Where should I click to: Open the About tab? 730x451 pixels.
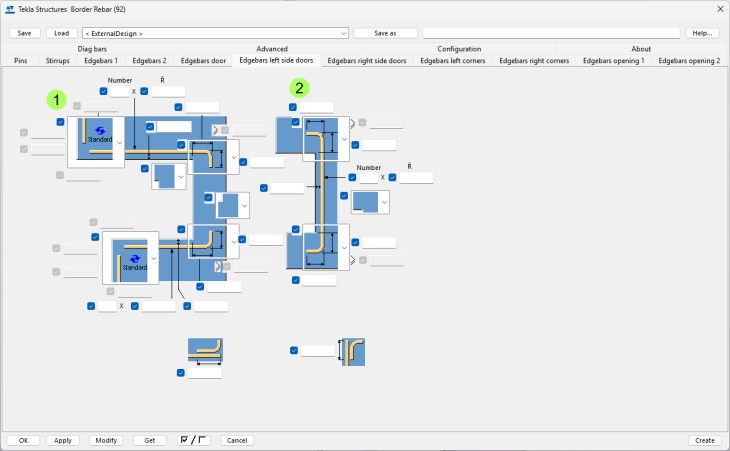(x=641, y=48)
